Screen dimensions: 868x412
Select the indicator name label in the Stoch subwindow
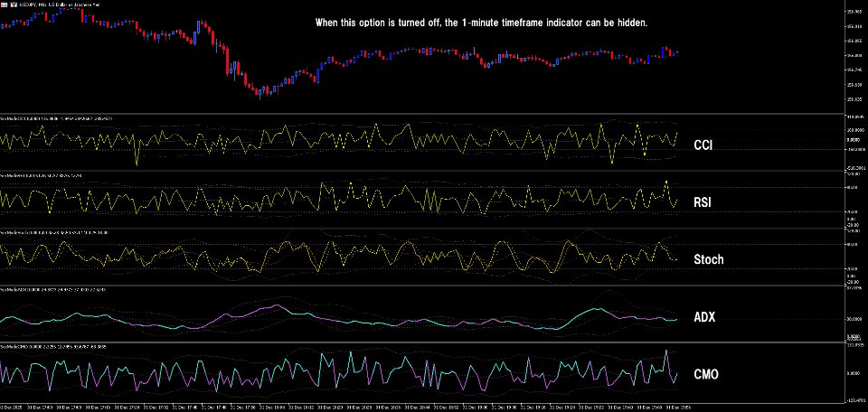(54, 233)
